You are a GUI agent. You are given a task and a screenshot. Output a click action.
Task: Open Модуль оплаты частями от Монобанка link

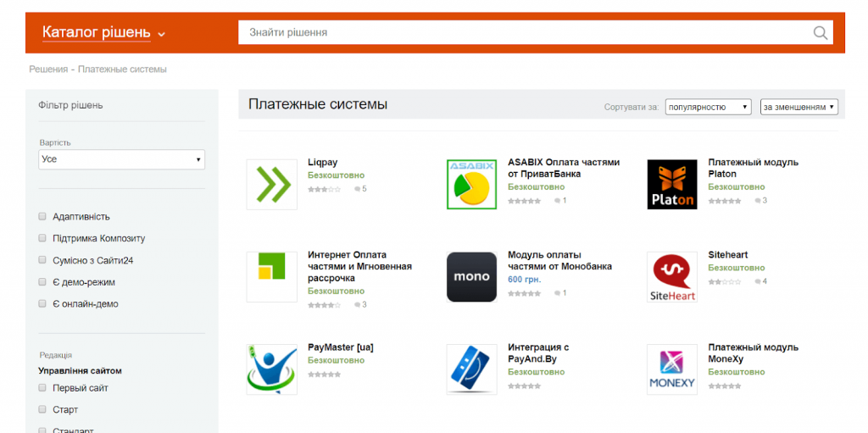(559, 261)
